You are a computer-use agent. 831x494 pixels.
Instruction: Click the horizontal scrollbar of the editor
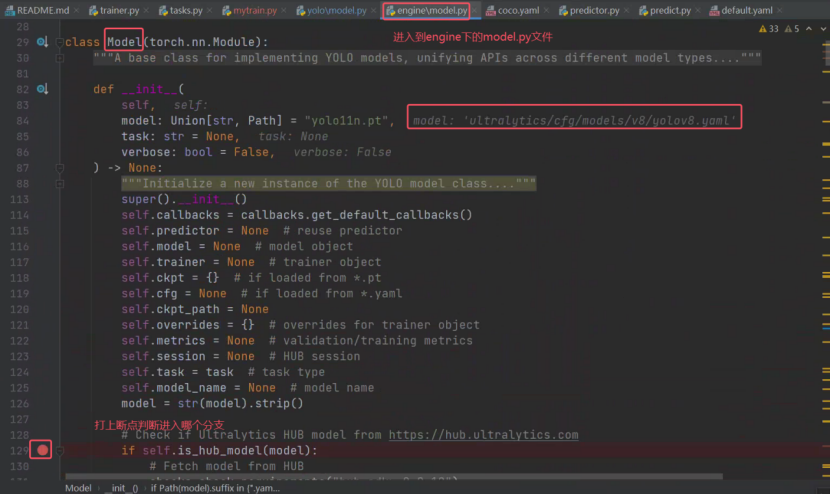click(x=394, y=477)
